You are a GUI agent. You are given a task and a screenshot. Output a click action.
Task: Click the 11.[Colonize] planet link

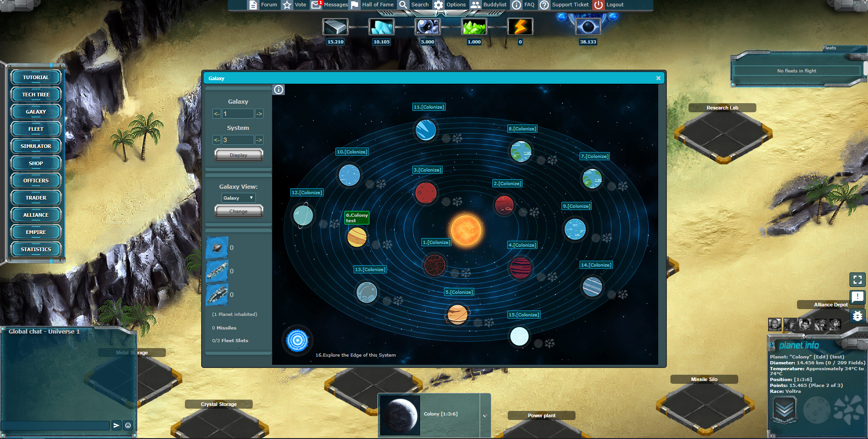(x=429, y=107)
